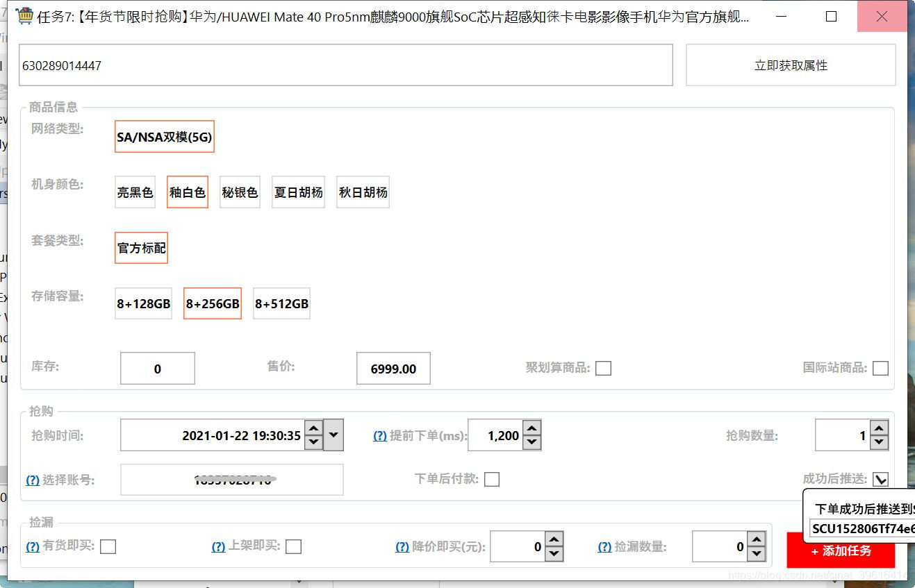Toggle the 国际站商品 checkbox
This screenshot has width=915, height=588.
(x=880, y=368)
